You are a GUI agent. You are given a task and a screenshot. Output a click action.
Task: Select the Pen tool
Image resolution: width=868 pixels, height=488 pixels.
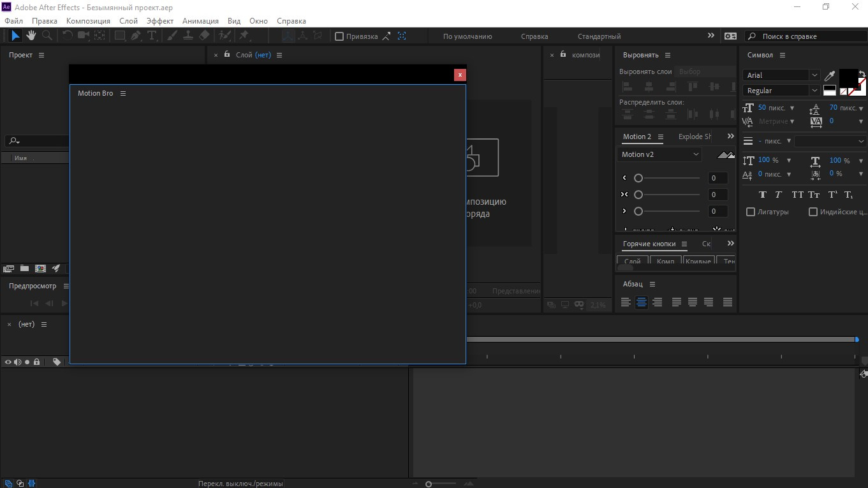click(x=136, y=36)
